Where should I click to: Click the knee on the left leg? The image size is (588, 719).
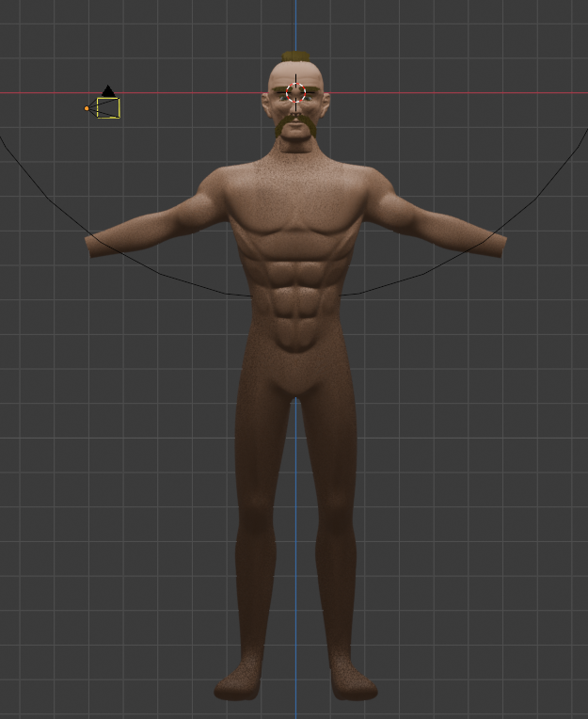[x=256, y=527]
